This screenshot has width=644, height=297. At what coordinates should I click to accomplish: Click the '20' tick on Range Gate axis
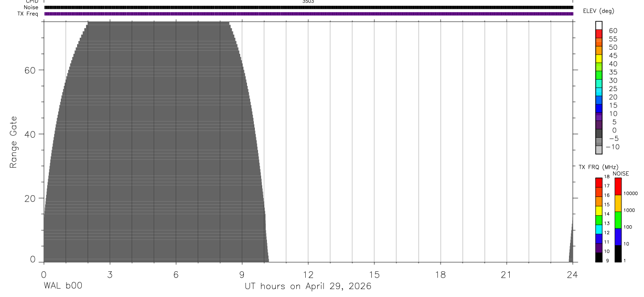point(29,199)
